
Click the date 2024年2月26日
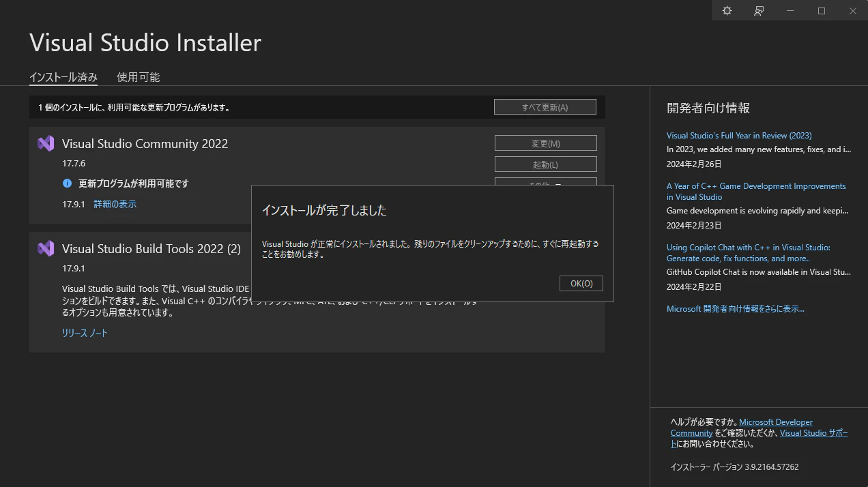(x=694, y=164)
